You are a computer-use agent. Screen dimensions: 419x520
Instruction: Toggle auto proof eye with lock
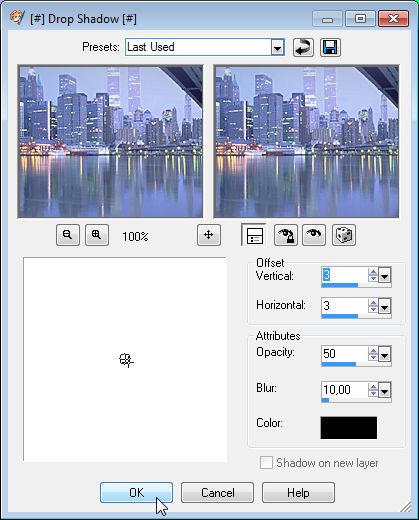click(x=286, y=235)
